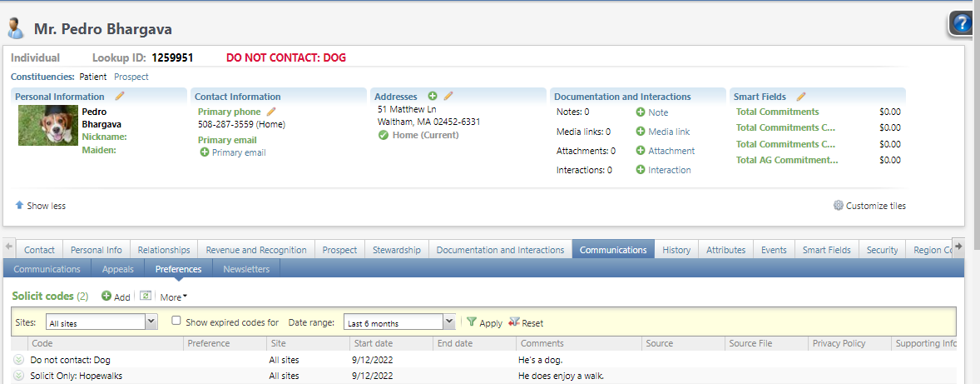Viewport: 980px width, 384px height.
Task: Toggle Show expired codes checkbox
Action: pos(176,322)
